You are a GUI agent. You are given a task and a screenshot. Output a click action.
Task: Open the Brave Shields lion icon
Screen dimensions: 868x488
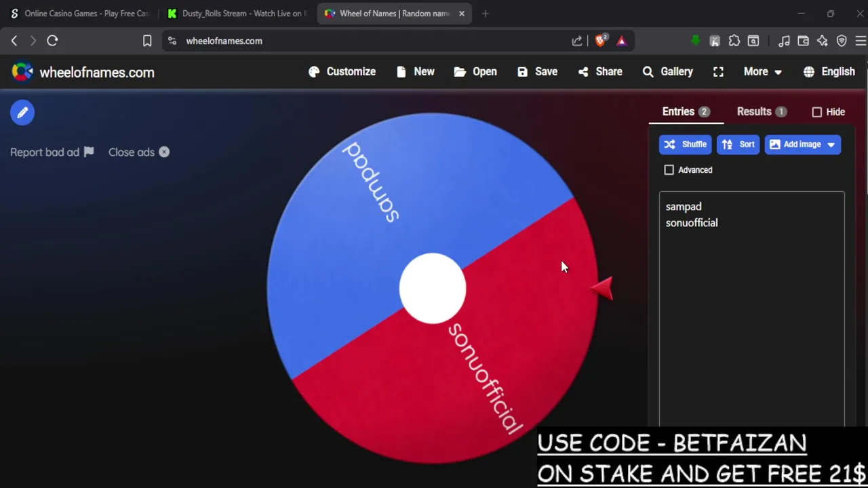pyautogui.click(x=600, y=41)
